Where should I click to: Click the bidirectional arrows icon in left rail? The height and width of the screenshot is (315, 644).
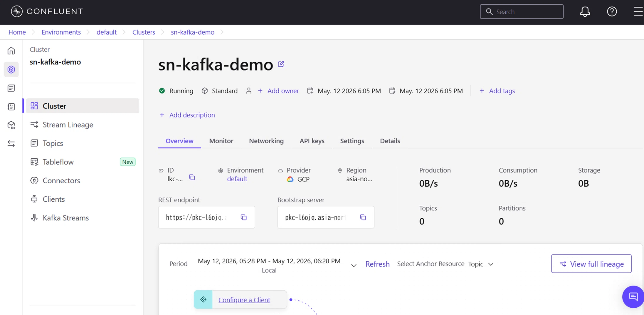pos(11,144)
